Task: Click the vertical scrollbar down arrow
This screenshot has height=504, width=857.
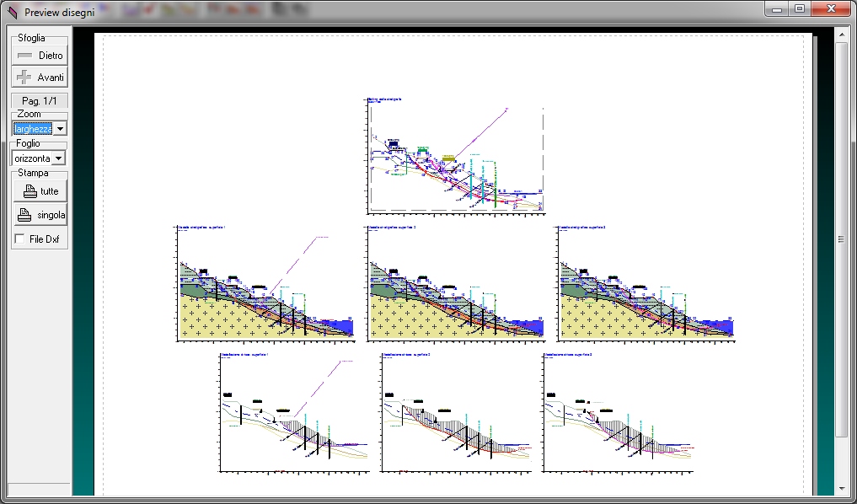Action: (x=841, y=488)
